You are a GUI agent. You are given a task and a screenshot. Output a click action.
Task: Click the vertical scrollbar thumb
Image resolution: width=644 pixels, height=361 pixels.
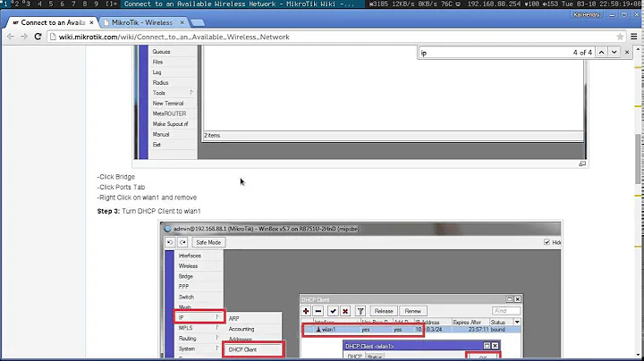[x=638, y=159]
